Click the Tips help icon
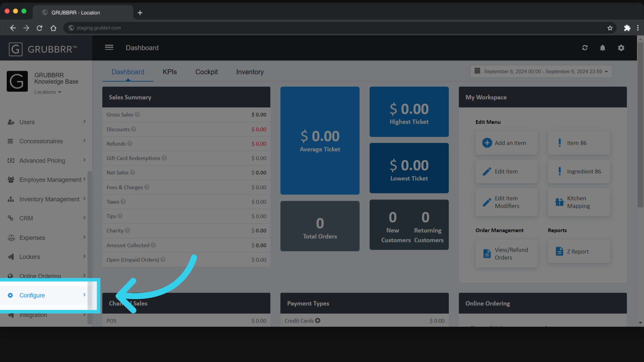Screen dimensions: 644x362 (x=120, y=216)
